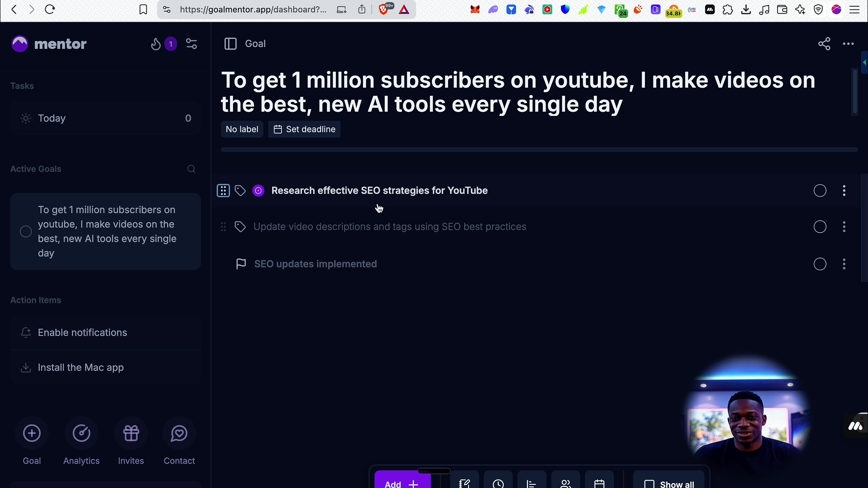Open the three-dot menu for SEO updates implemented

tap(844, 264)
